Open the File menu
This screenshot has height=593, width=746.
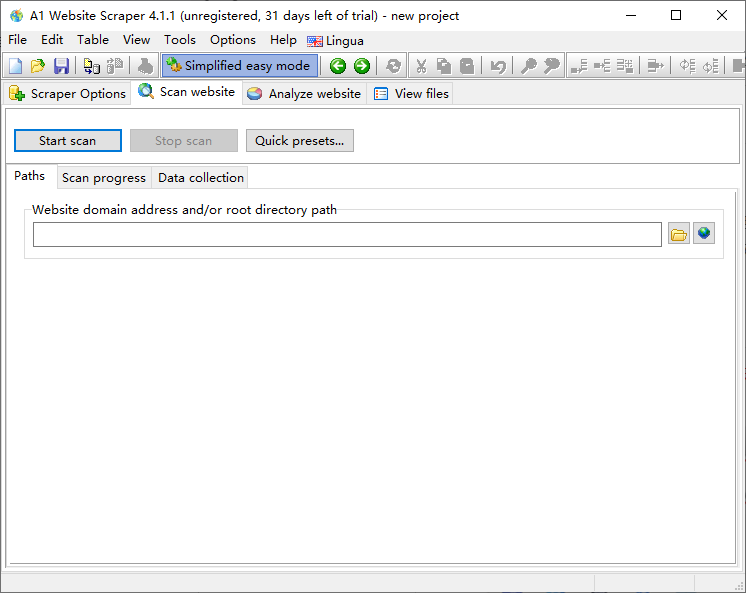(x=17, y=40)
